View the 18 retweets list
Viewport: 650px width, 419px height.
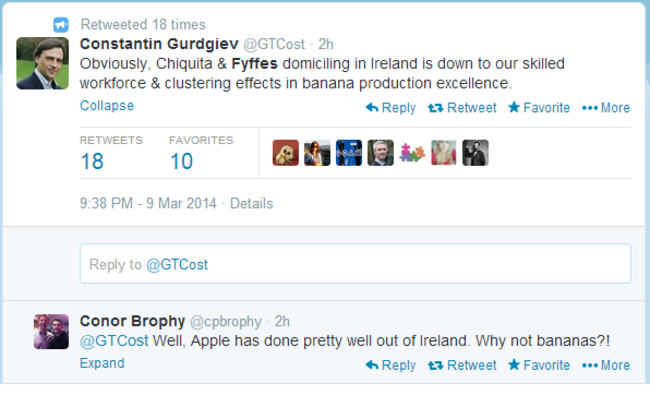[92, 161]
